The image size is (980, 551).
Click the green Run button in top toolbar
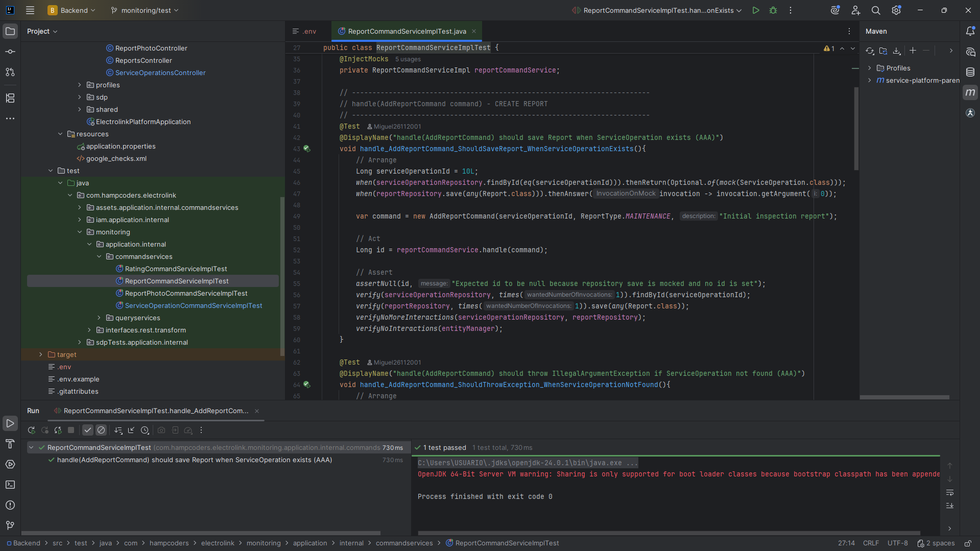(755, 10)
